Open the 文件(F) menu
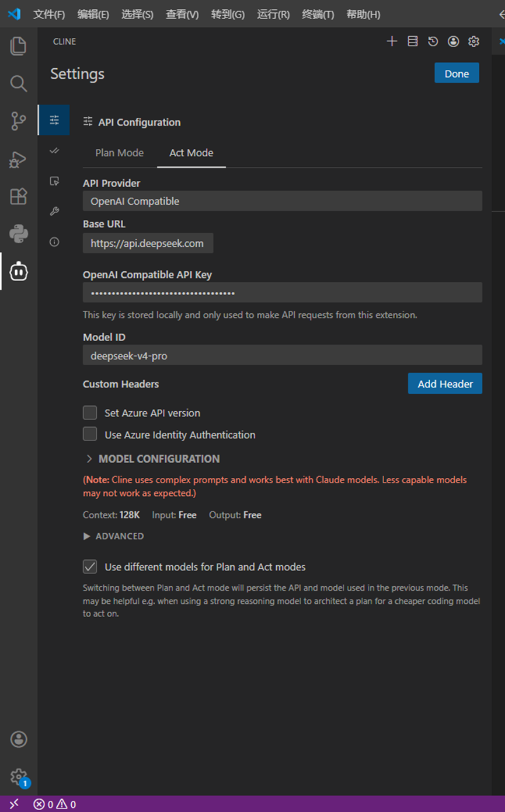Viewport: 505px width, 812px height. click(x=49, y=14)
